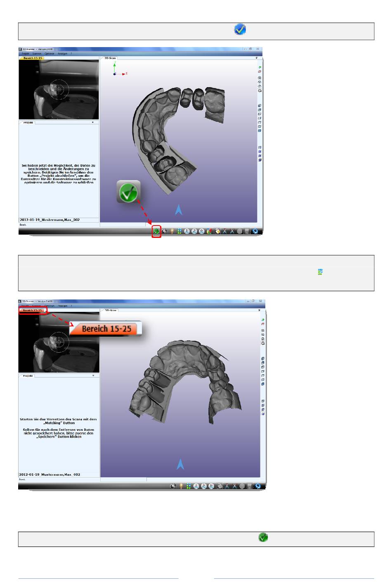Toggle gray circle record button in upper screenshot toolbar

239,231
